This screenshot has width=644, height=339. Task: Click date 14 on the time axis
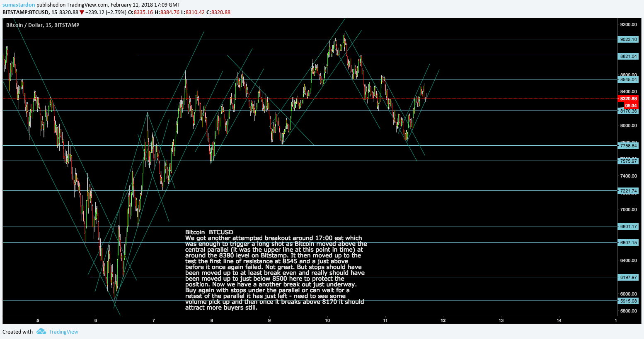[x=559, y=320]
